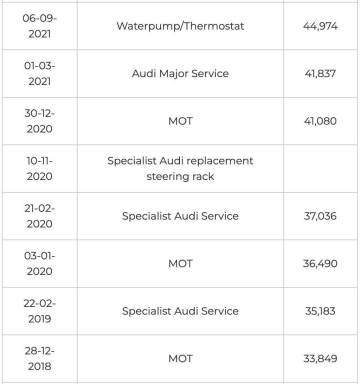Select the 41,837 mileage cell
Screen dimensions: 360x384
click(320, 74)
